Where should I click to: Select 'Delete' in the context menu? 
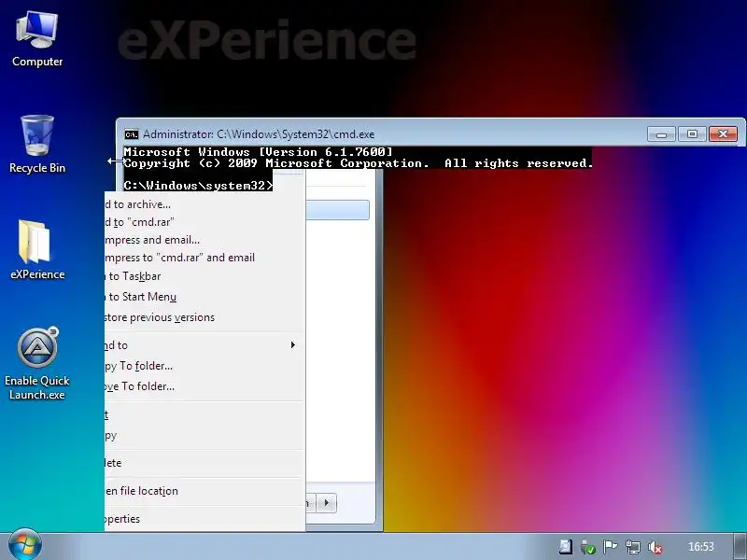click(x=204, y=463)
